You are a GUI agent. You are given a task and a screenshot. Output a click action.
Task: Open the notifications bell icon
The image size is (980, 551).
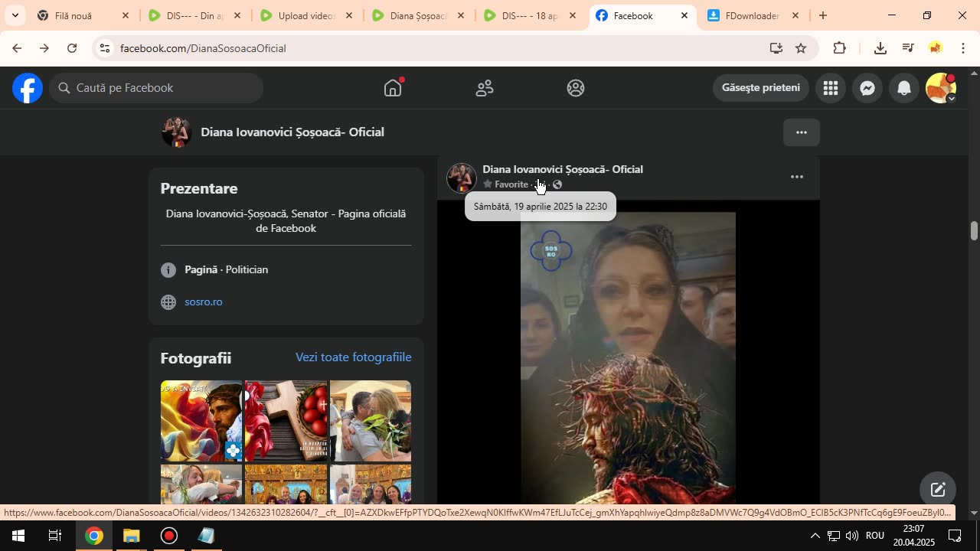point(904,88)
